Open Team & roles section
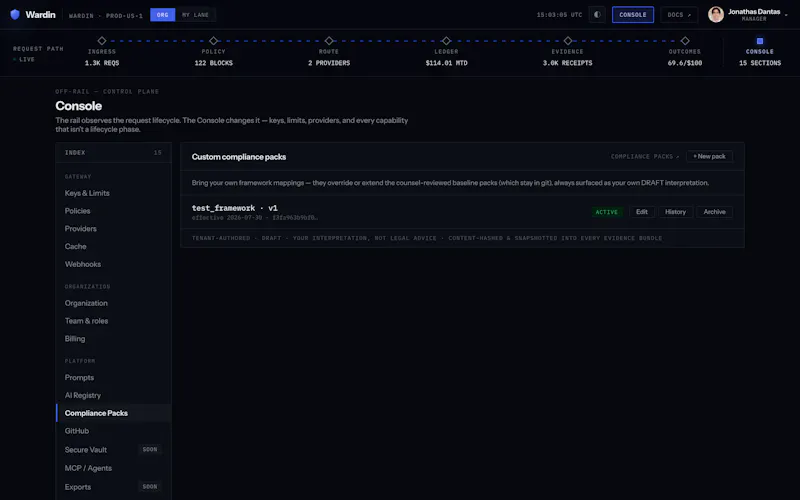 coord(113,321)
